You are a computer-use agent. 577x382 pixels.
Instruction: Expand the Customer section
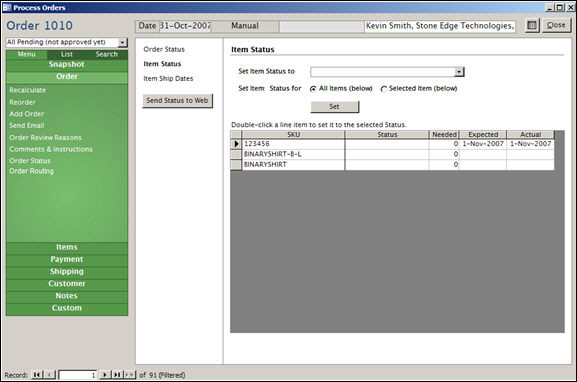[x=67, y=284]
